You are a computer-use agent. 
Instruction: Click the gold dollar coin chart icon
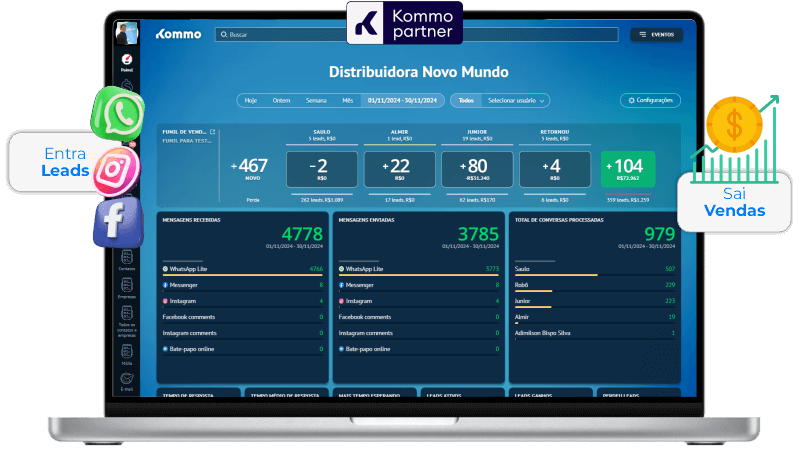pyautogui.click(x=735, y=139)
